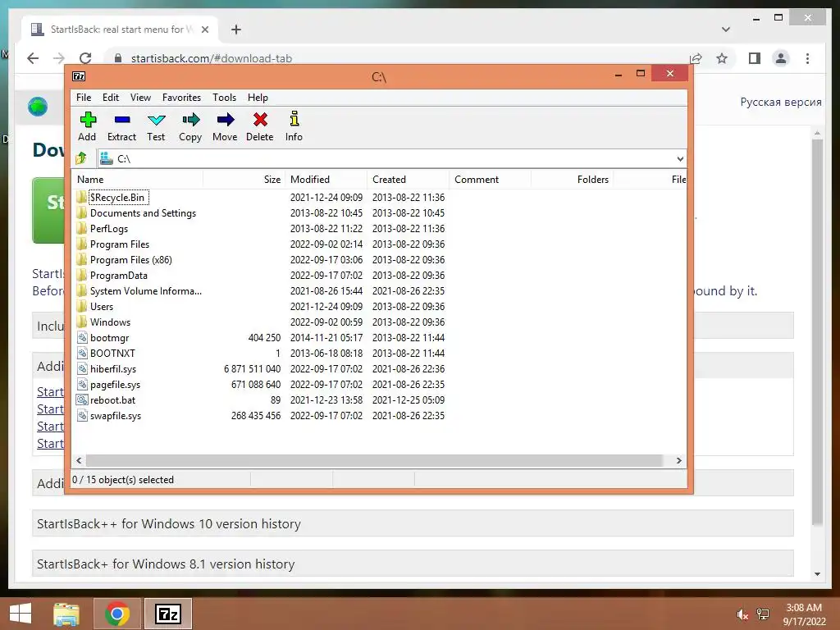Open the network tray icon
The height and width of the screenshot is (630, 840).
pyautogui.click(x=763, y=614)
